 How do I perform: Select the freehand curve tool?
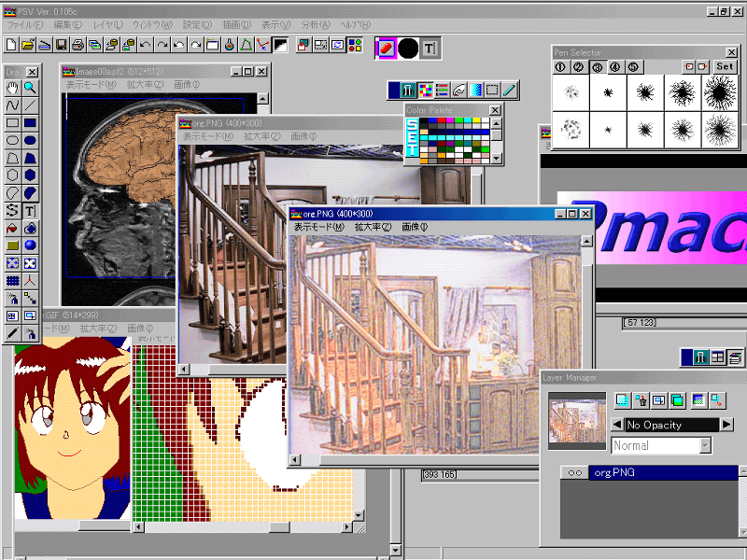click(12, 105)
